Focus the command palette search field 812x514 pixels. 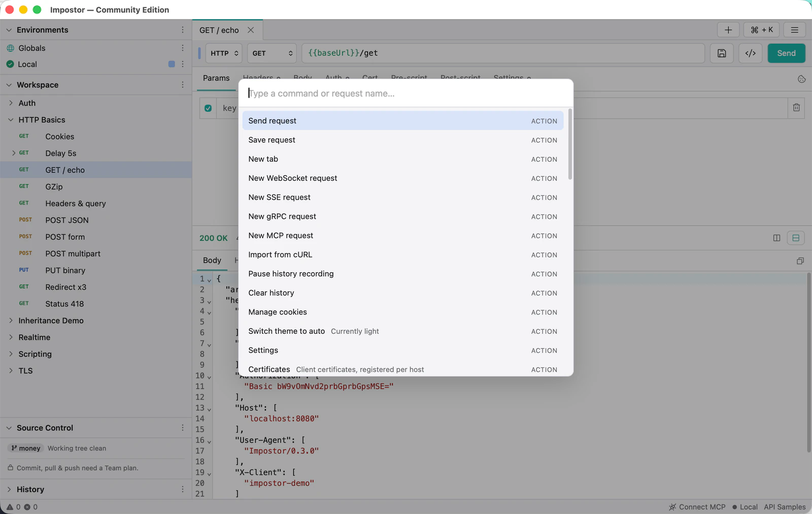[x=406, y=93]
